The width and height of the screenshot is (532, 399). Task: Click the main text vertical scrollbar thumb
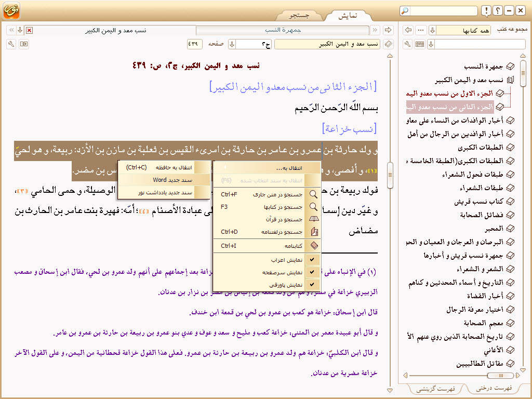390,175
